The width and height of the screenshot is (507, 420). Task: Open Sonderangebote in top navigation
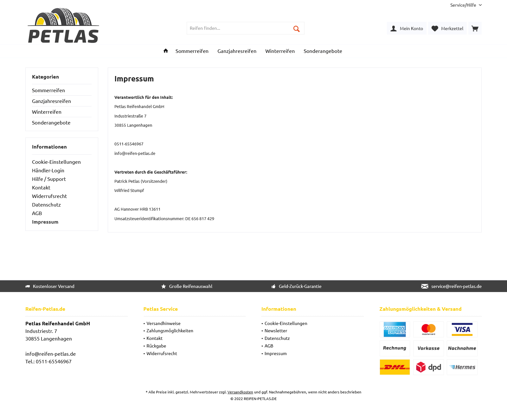tap(323, 51)
